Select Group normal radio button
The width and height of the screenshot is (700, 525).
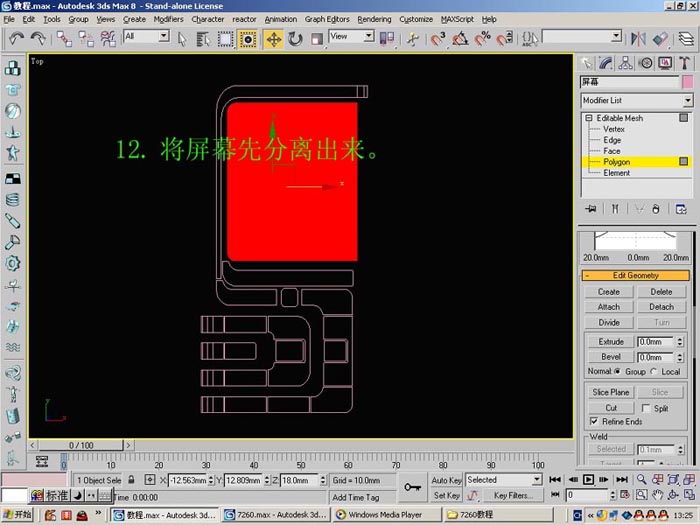point(617,371)
